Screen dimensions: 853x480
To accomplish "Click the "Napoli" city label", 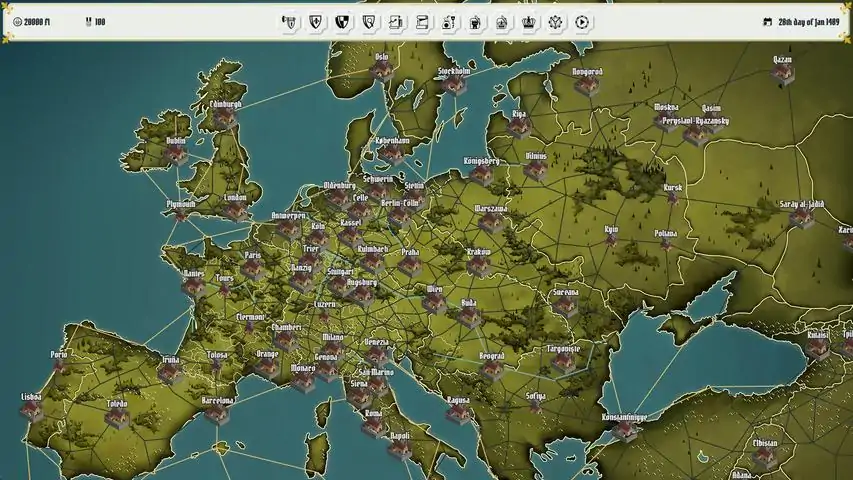I will pos(400,436).
